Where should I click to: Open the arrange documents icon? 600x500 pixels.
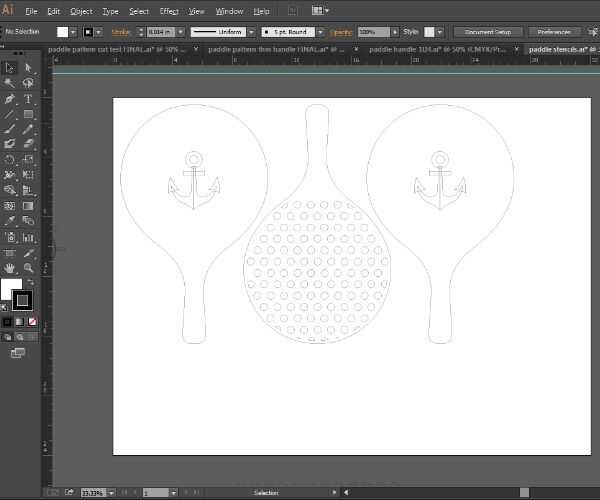point(319,11)
